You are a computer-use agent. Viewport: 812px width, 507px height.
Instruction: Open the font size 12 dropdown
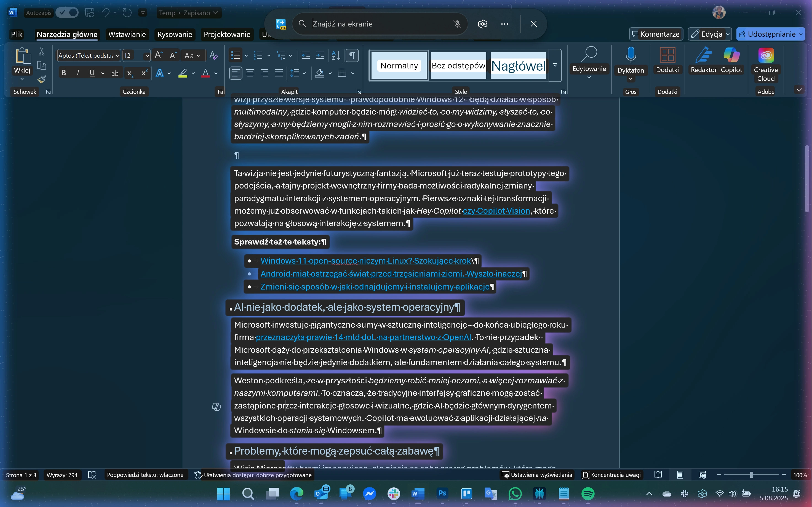click(147, 56)
